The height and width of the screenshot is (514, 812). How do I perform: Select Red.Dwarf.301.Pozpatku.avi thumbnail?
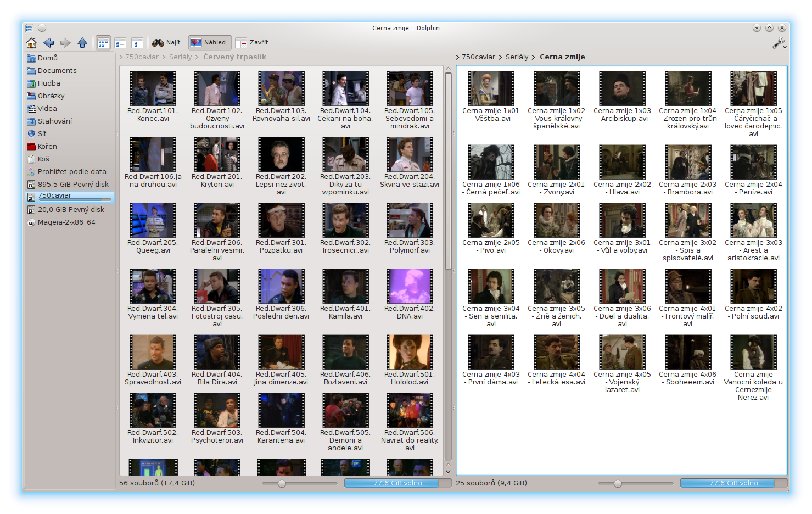(x=281, y=220)
